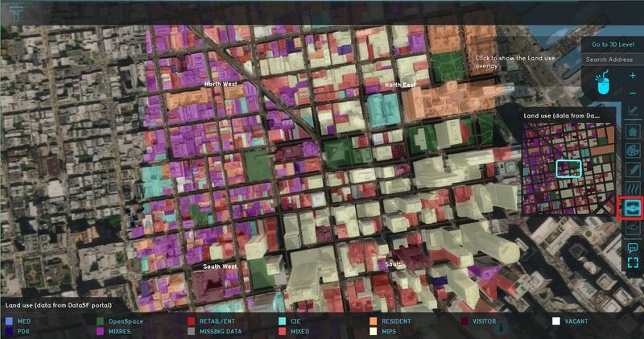Click the MISSING DATA legend swatch

pyautogui.click(x=191, y=331)
